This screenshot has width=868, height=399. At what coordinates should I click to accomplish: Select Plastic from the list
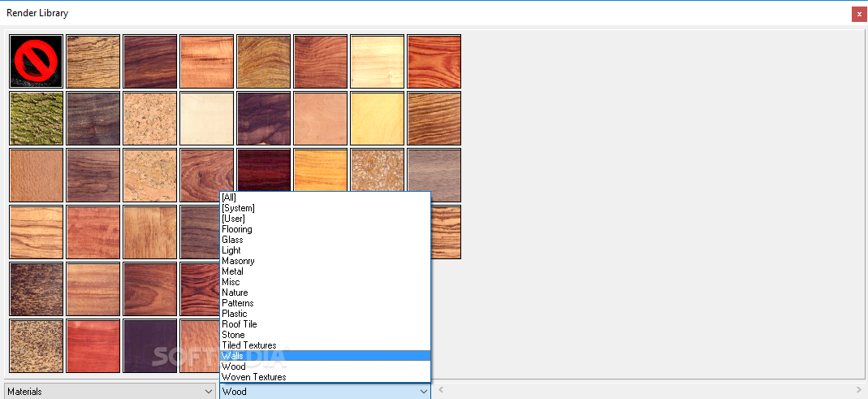click(325, 313)
